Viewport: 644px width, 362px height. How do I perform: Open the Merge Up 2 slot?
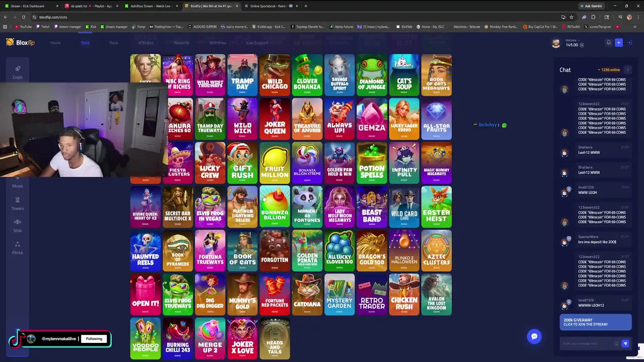tap(210, 339)
